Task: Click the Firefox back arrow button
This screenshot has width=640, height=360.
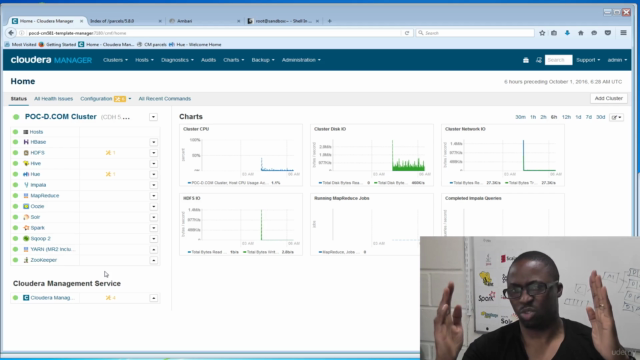Action: point(11,33)
